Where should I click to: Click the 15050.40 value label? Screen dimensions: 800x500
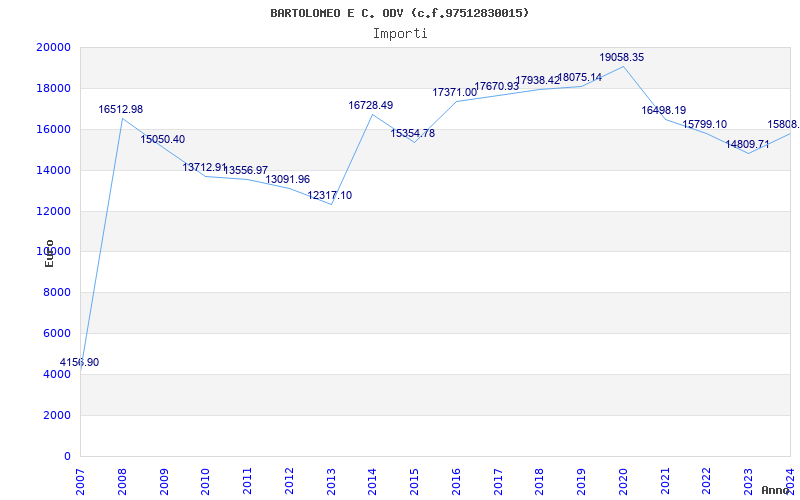tap(163, 139)
